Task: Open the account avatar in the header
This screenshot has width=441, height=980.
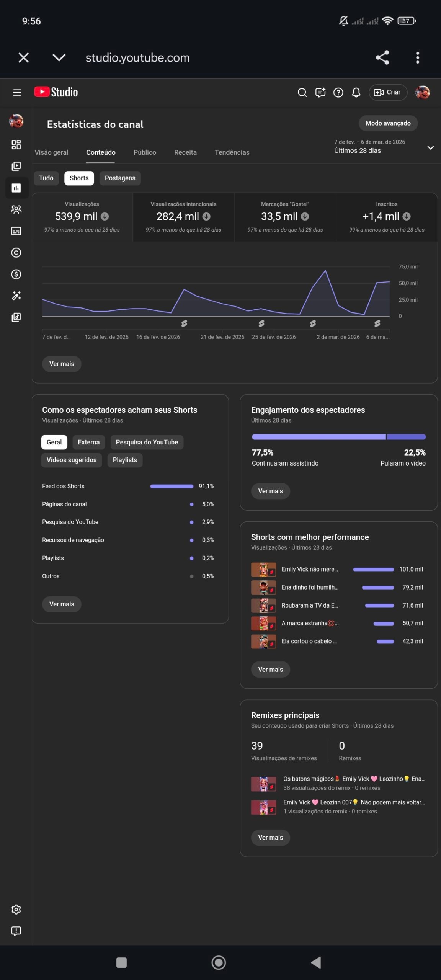Action: (422, 92)
